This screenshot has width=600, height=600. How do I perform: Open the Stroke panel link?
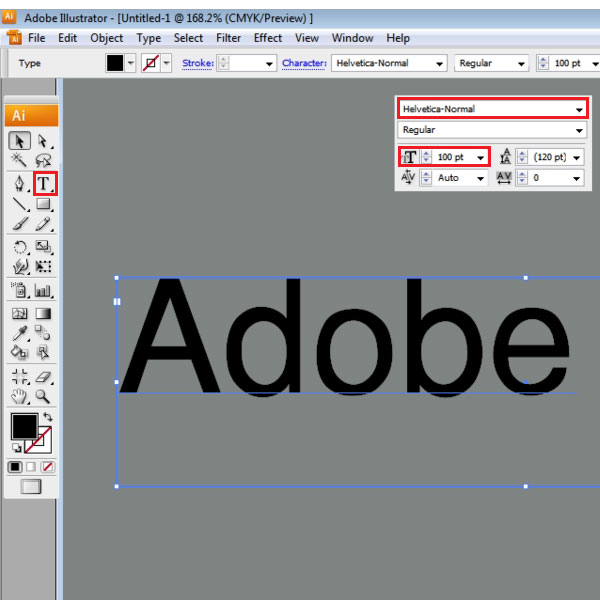197,63
